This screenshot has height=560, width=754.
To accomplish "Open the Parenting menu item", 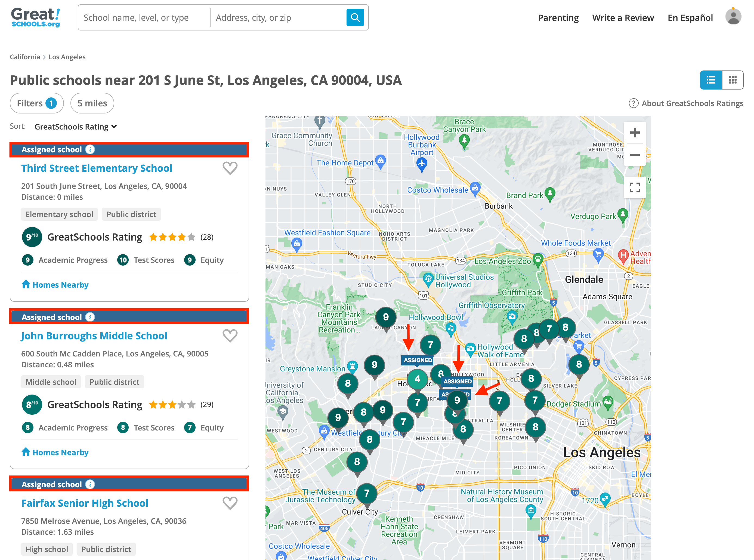I will tap(558, 18).
